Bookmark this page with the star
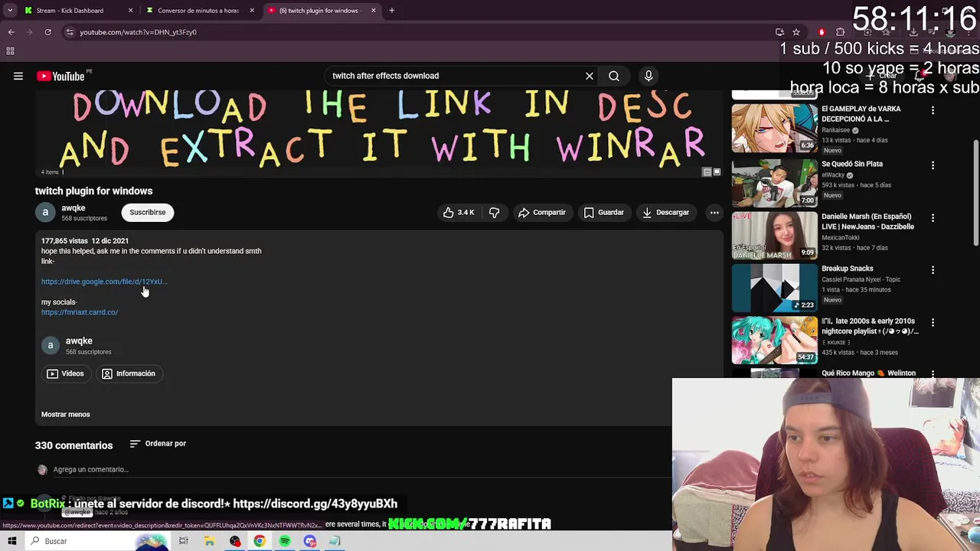The height and width of the screenshot is (551, 980). pyautogui.click(x=796, y=32)
